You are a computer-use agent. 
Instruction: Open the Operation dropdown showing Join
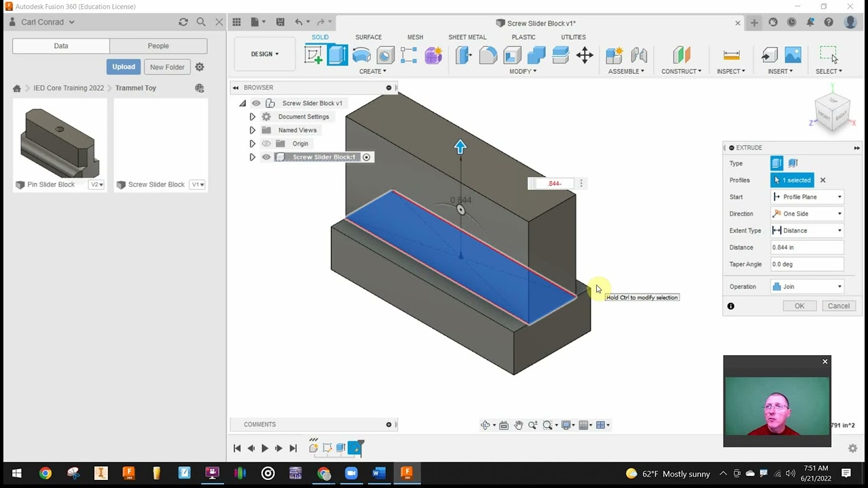[x=807, y=287]
